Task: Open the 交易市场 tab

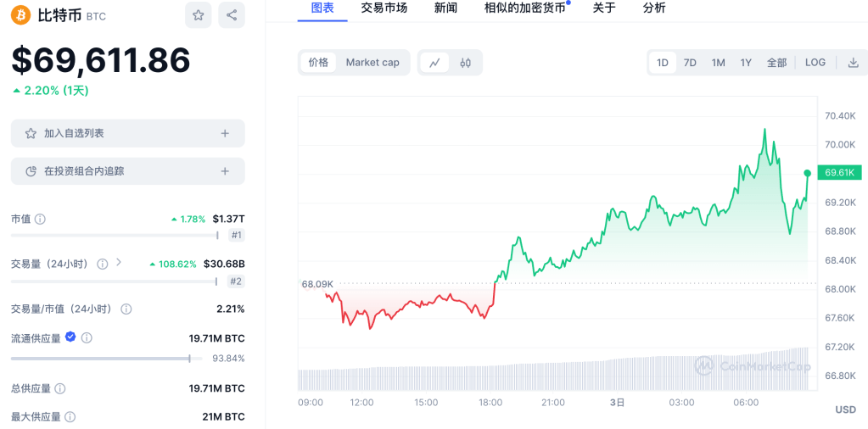Action: tap(384, 8)
